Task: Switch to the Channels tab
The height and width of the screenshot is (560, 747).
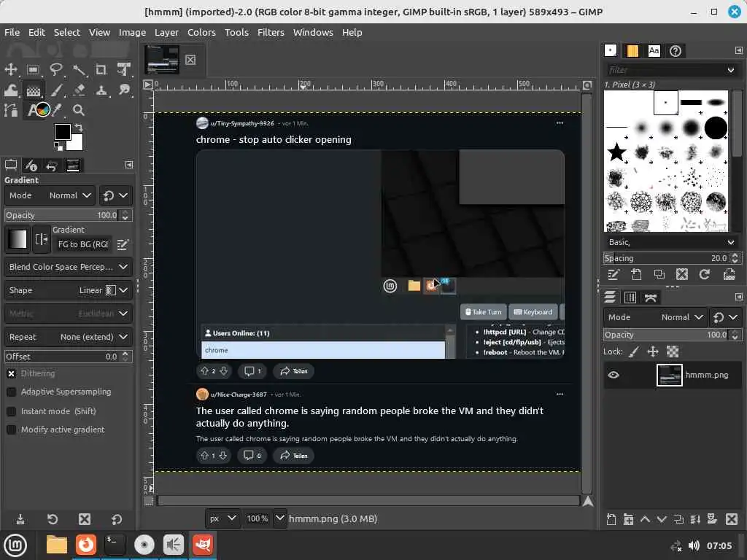Action: [x=630, y=298]
